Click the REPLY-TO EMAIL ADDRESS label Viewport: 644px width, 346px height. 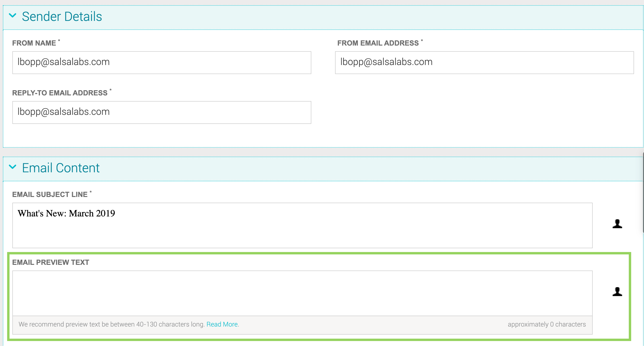60,93
